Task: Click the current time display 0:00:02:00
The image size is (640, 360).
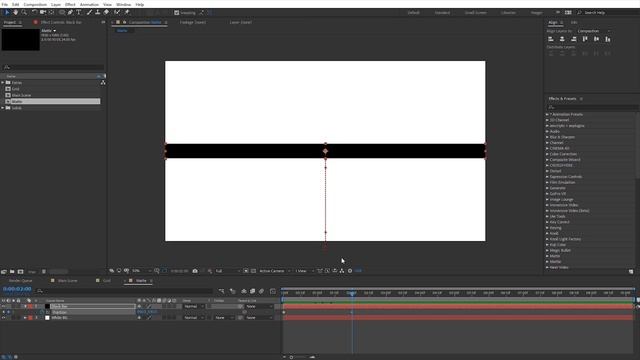Action: tap(17, 289)
